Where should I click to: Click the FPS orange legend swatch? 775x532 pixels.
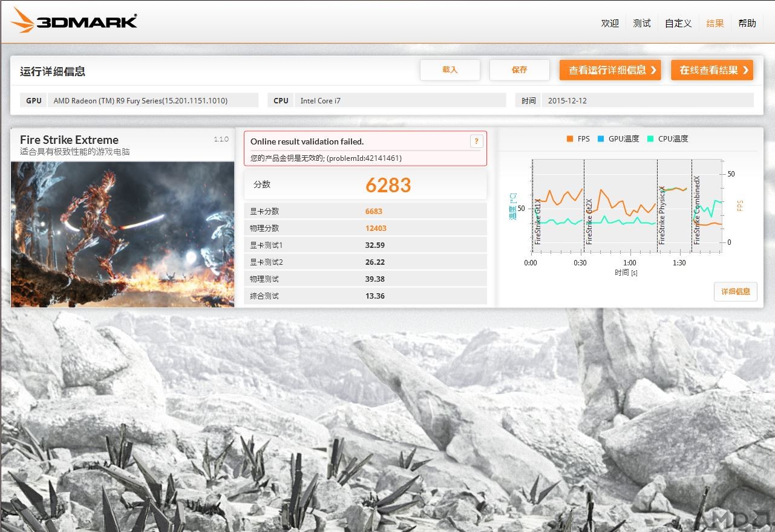tap(569, 139)
